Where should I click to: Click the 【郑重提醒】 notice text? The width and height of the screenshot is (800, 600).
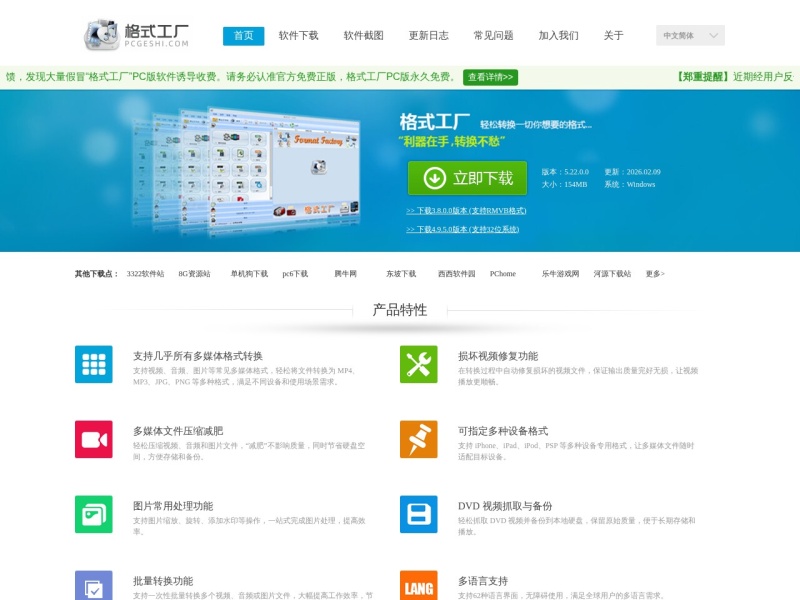coord(703,77)
